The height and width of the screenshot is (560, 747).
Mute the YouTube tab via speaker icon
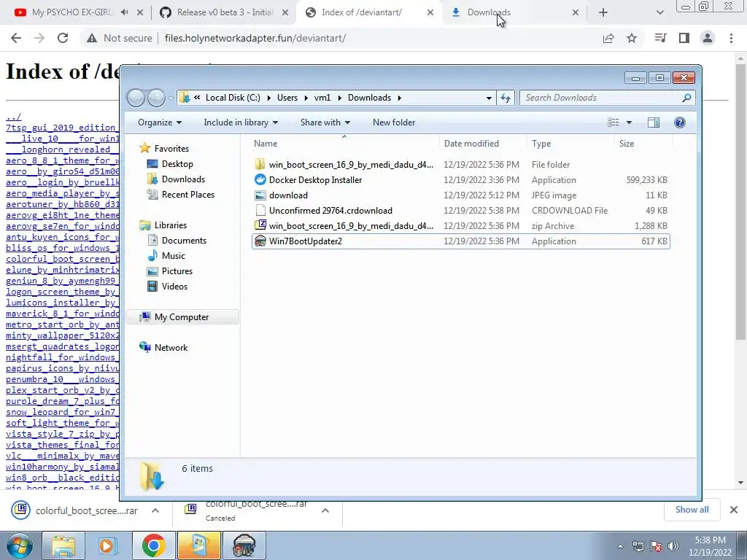tap(124, 12)
